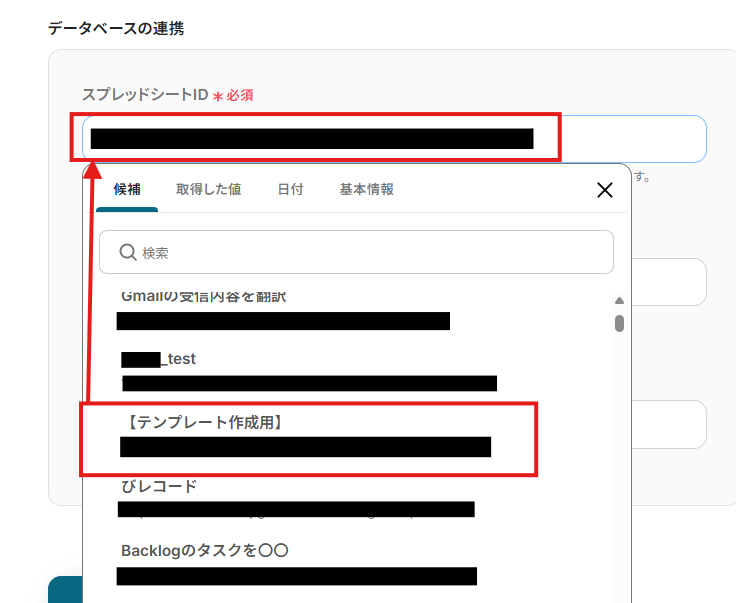
Task: Click the スプレッドシートID input field
Action: 394,139
